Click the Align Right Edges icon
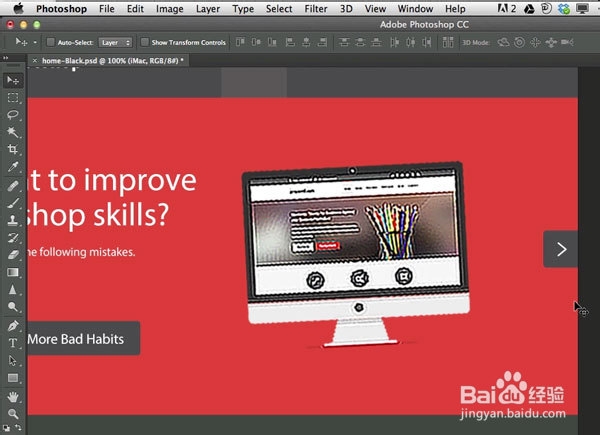 click(x=323, y=42)
